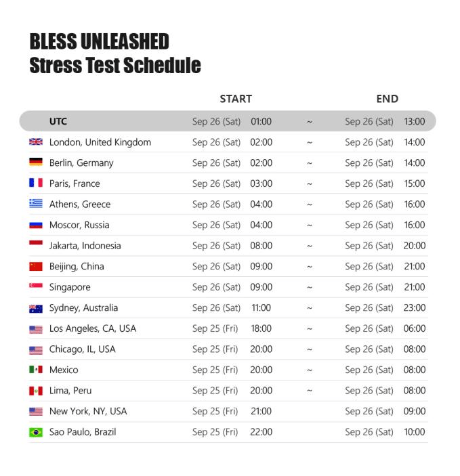Click the Indonesia flag icon

click(x=36, y=243)
